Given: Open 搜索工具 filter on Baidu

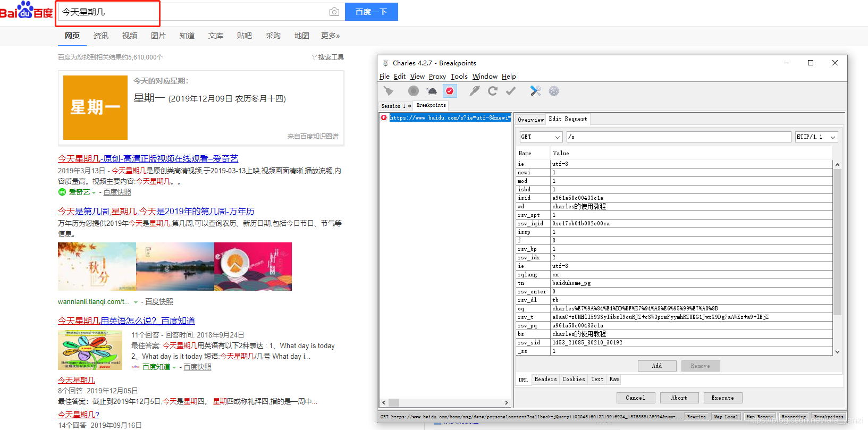Looking at the screenshot, I should coord(327,57).
